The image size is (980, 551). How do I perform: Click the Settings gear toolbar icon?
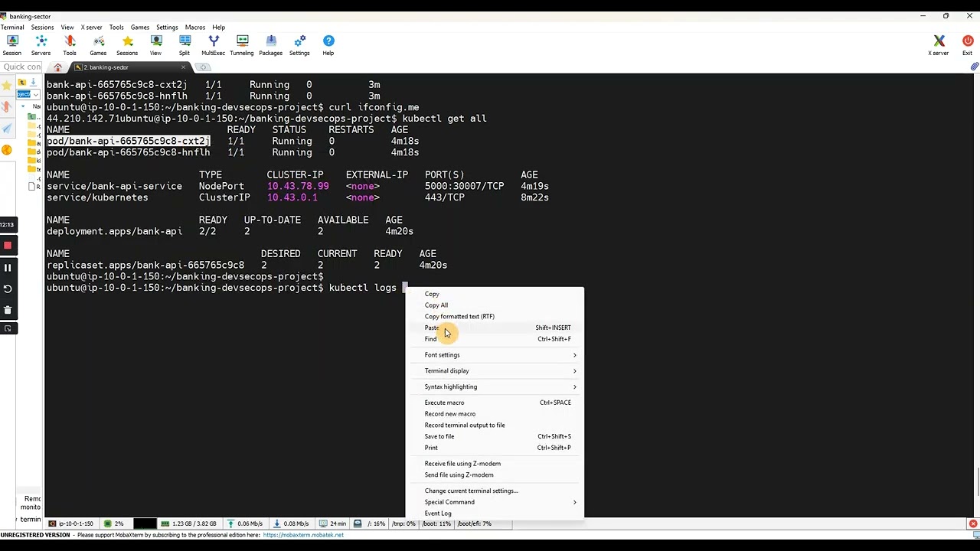pos(299,45)
